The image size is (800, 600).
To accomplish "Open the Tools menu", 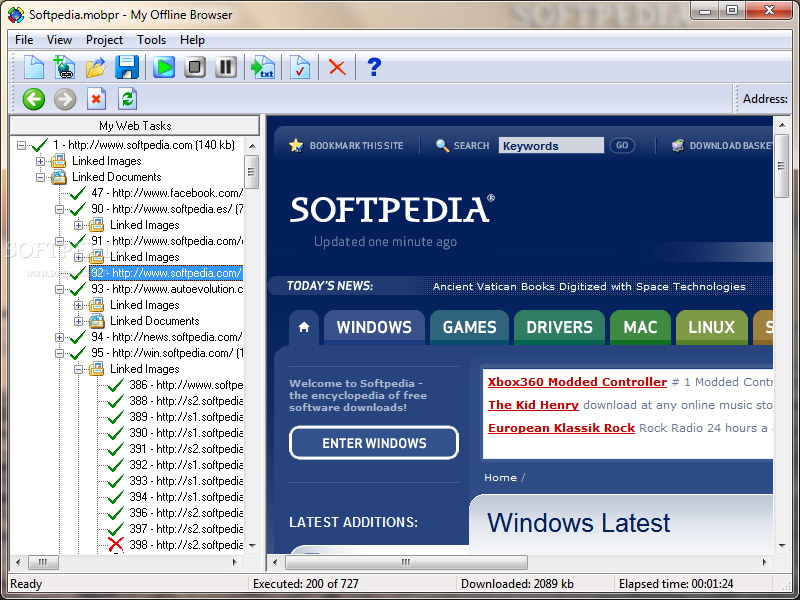I will point(152,40).
